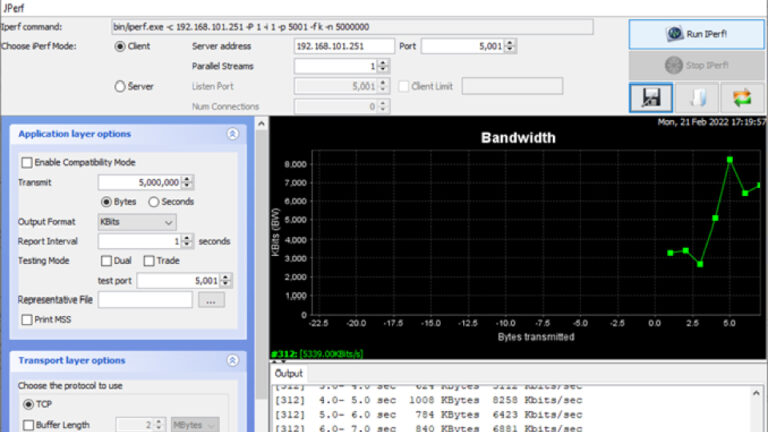Open the Buffer Length MBytes dropdown
Viewport: 768px width, 432px height.
click(x=194, y=425)
